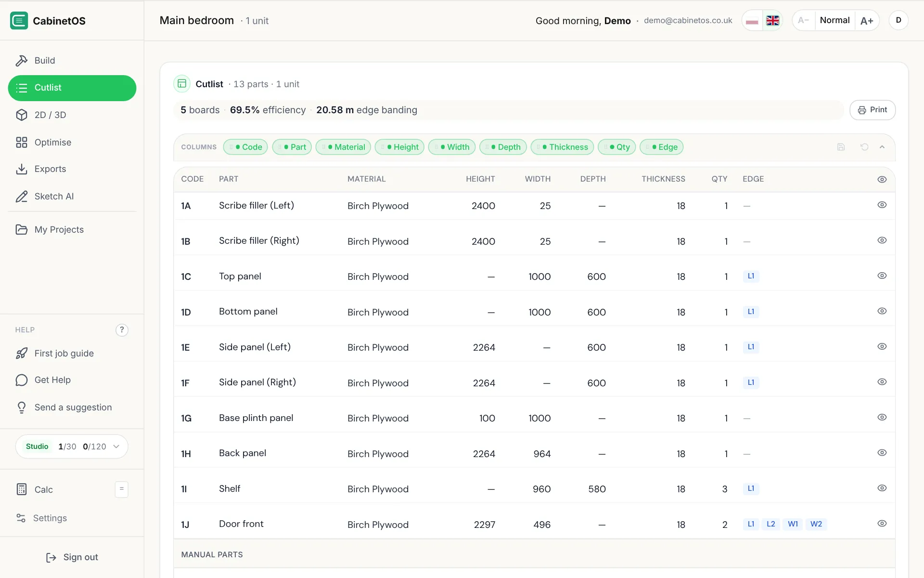Open the Exports page
Viewport: 924px width, 578px height.
tap(72, 169)
